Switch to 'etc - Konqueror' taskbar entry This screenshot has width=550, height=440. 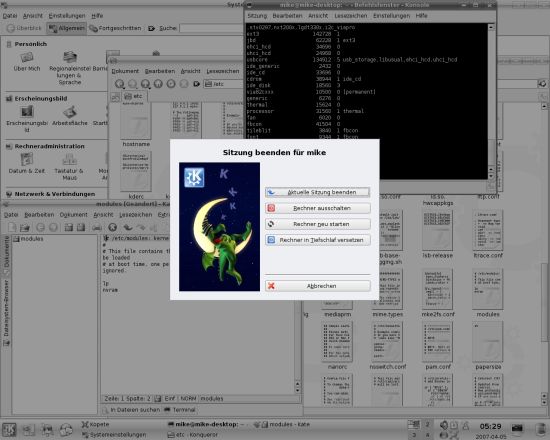(193, 435)
